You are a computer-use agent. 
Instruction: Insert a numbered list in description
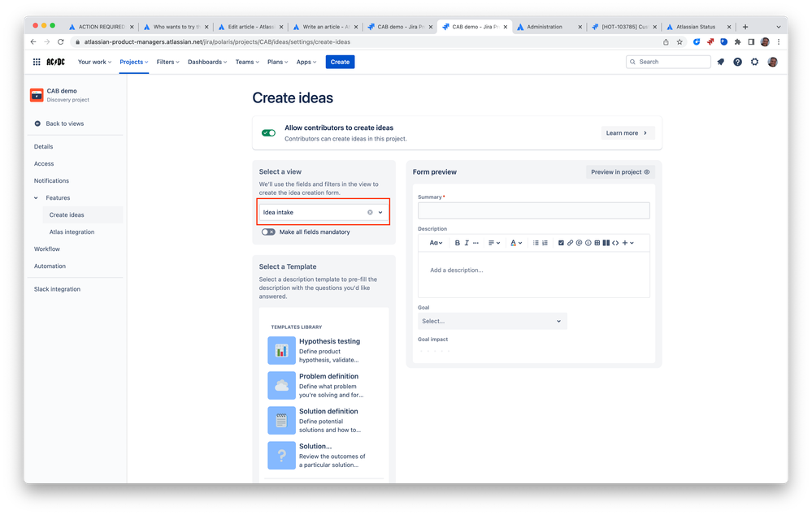[545, 243]
